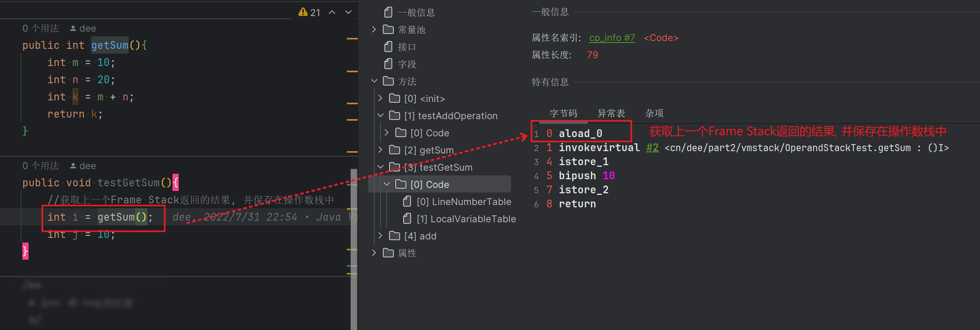
Task: Follow the #2 constant pool reference link
Action: [652, 148]
